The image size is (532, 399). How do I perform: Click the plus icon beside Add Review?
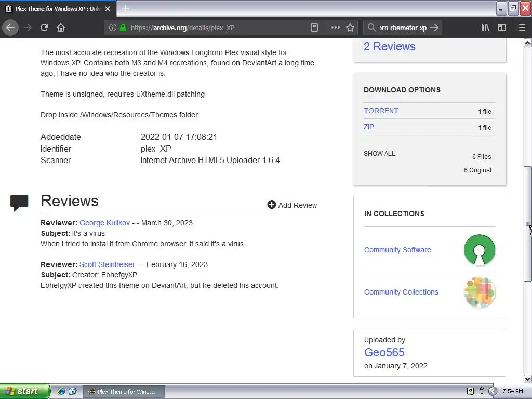pos(271,205)
